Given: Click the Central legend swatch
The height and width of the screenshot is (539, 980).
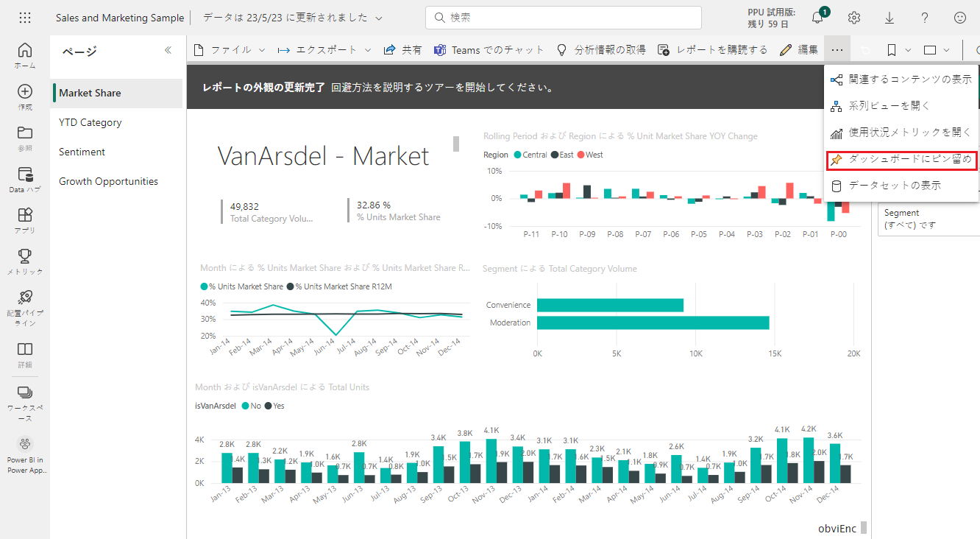Looking at the screenshot, I should click(x=518, y=155).
